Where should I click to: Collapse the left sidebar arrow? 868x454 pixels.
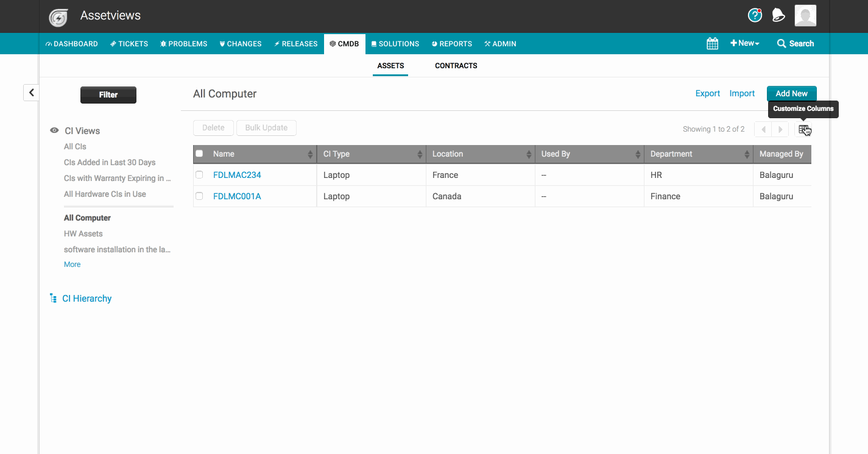pyautogui.click(x=31, y=93)
